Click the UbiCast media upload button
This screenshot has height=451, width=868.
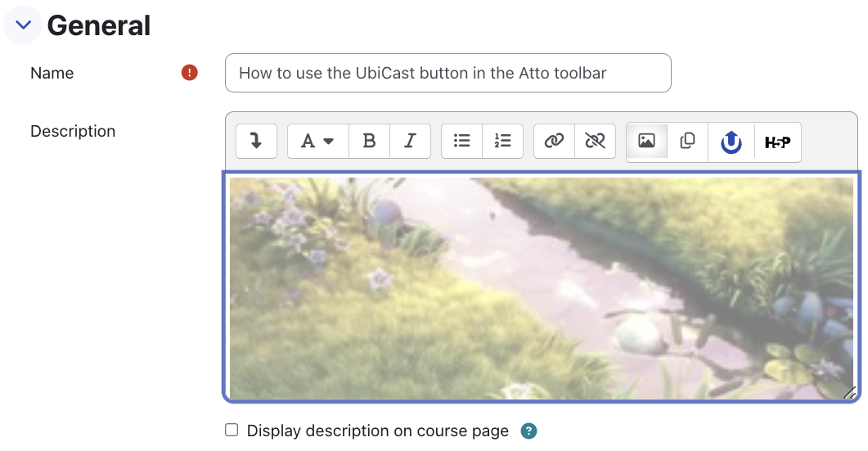tap(731, 142)
